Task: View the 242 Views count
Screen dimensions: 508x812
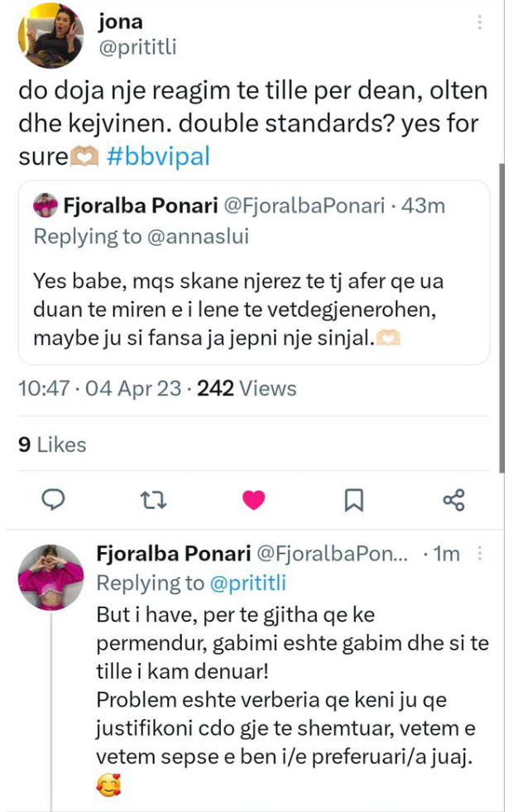Action: [x=247, y=388]
